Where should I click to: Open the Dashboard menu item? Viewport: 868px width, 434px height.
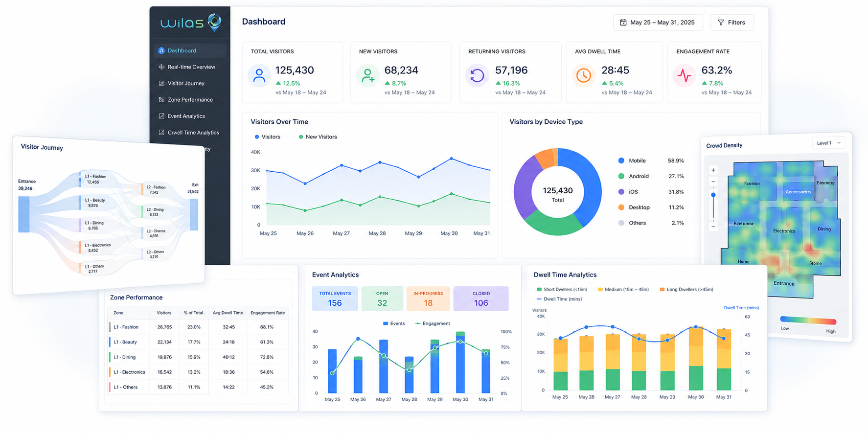(x=190, y=50)
